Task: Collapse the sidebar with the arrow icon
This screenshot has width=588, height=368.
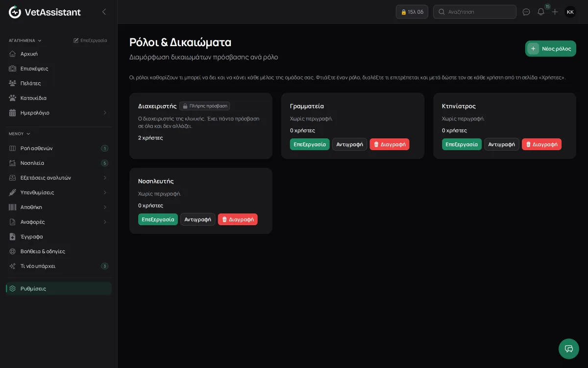Action: tap(104, 12)
